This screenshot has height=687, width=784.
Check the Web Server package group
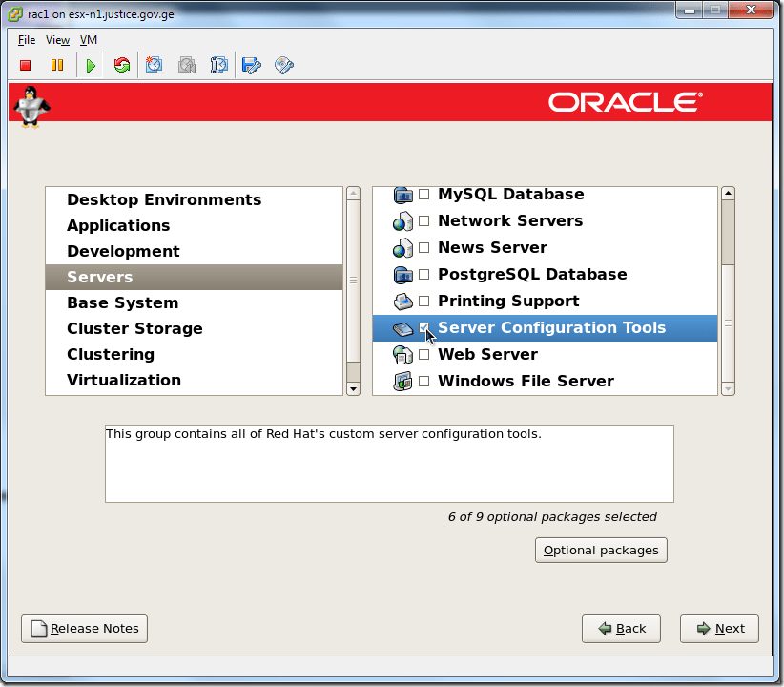[x=424, y=354]
